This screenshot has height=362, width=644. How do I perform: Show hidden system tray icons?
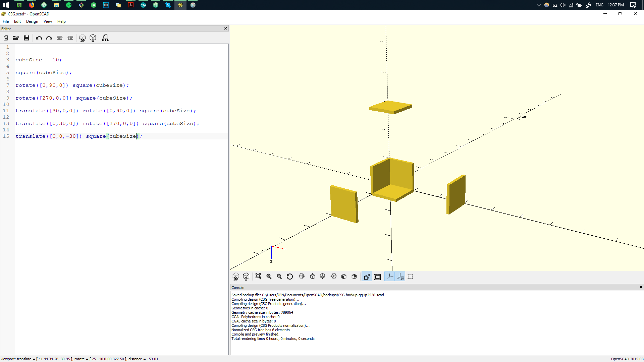point(538,5)
